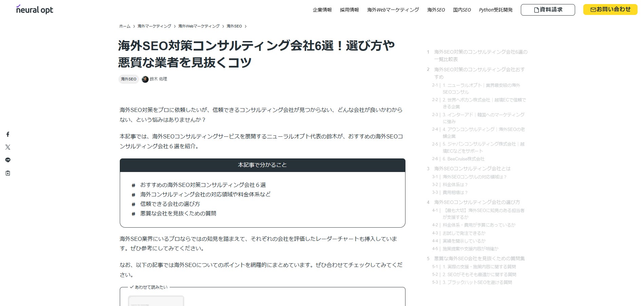Click author avatar of 鈴木 佑理
Viewport: 644px width, 306px height.
(x=145, y=79)
